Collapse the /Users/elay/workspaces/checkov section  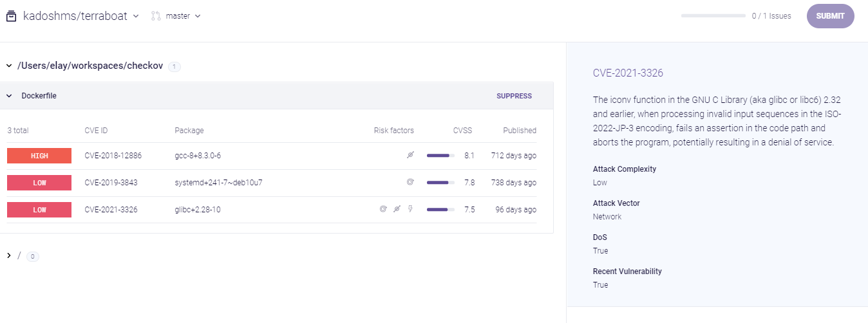tap(9, 66)
